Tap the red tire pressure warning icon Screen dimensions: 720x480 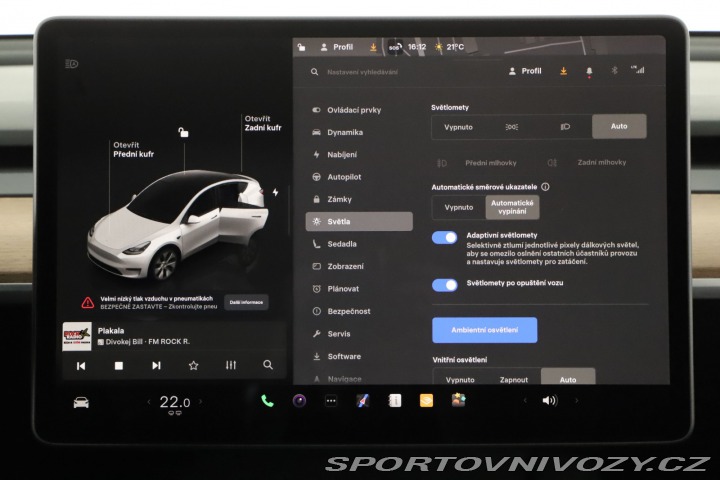(x=88, y=303)
